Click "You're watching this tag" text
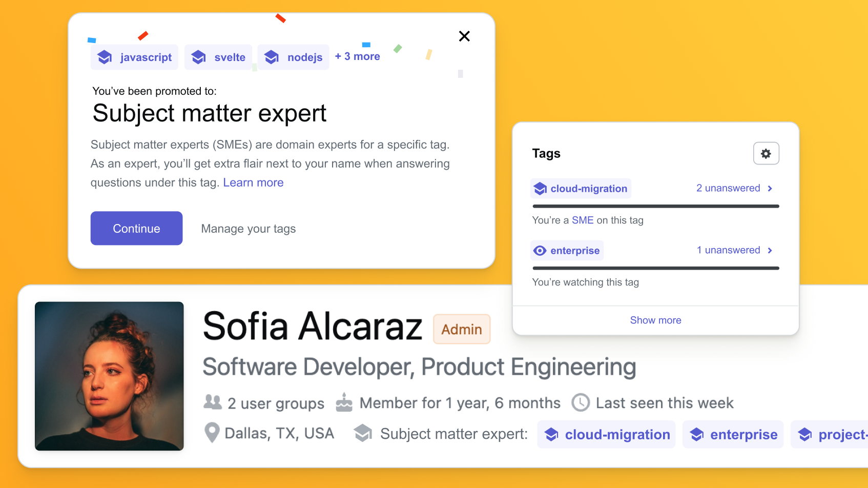The height and width of the screenshot is (488, 868). [586, 282]
